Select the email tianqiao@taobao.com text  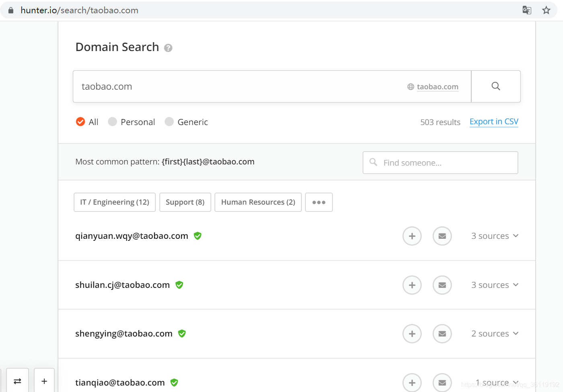(120, 383)
